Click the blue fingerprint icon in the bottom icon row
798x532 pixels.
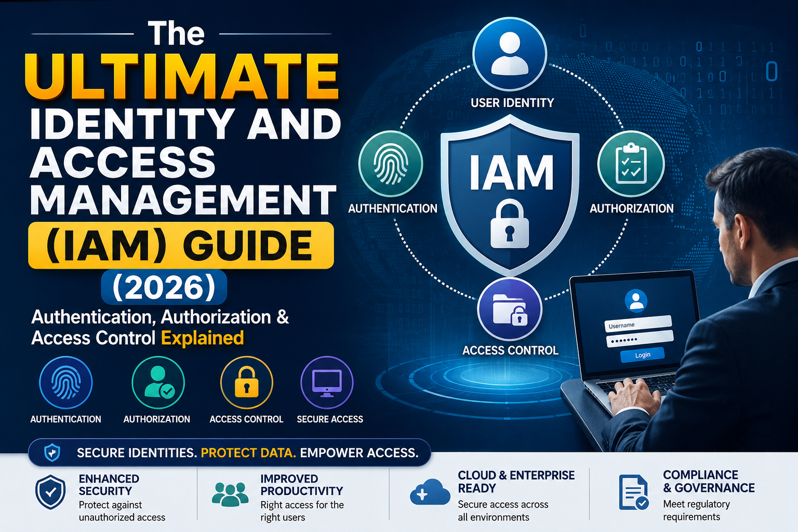tap(66, 383)
